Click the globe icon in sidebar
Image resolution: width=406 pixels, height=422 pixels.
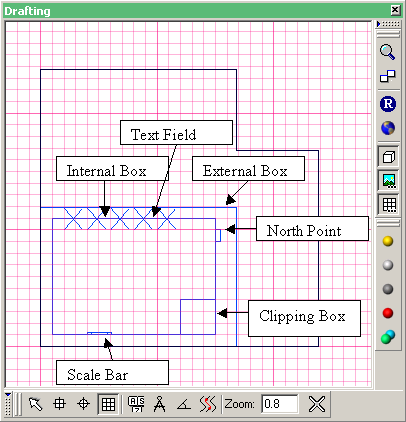(x=388, y=128)
